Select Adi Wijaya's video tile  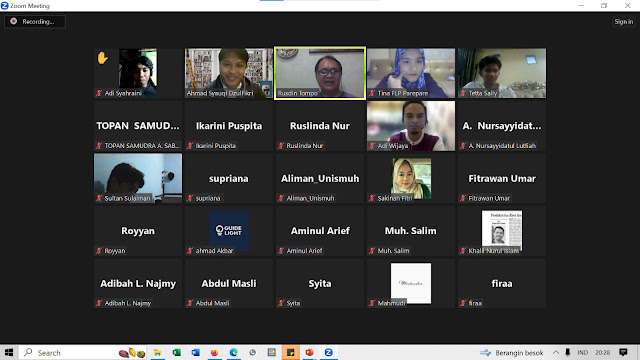pyautogui.click(x=411, y=126)
